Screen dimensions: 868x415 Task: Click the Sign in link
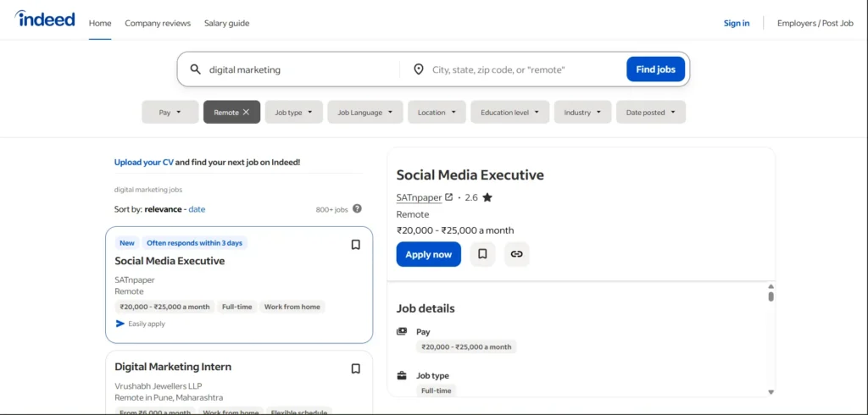pyautogui.click(x=736, y=23)
